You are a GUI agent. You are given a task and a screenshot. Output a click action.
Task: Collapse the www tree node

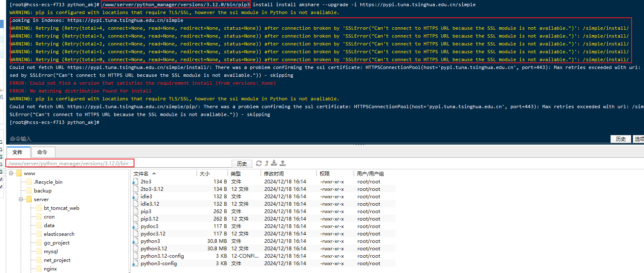(10, 173)
